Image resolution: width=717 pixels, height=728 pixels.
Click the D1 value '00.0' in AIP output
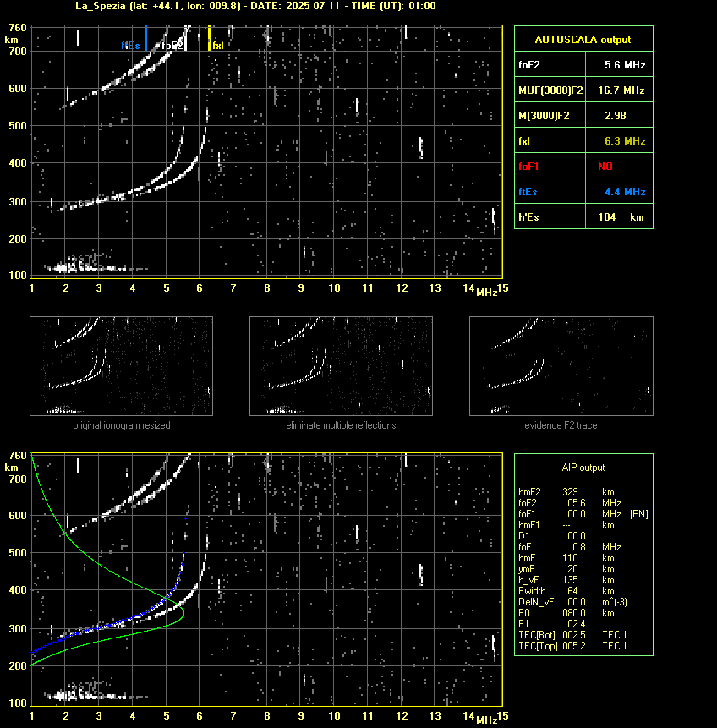click(x=577, y=536)
